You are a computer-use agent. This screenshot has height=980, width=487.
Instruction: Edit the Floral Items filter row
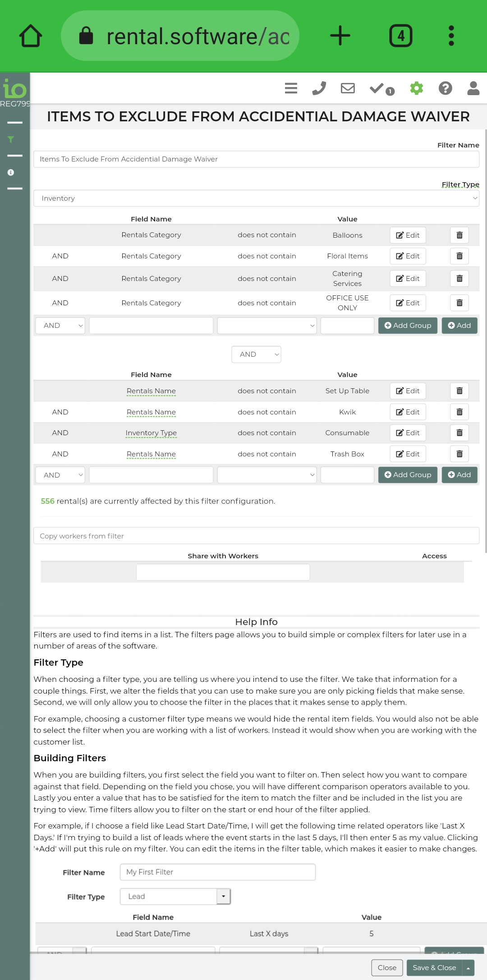click(x=408, y=256)
